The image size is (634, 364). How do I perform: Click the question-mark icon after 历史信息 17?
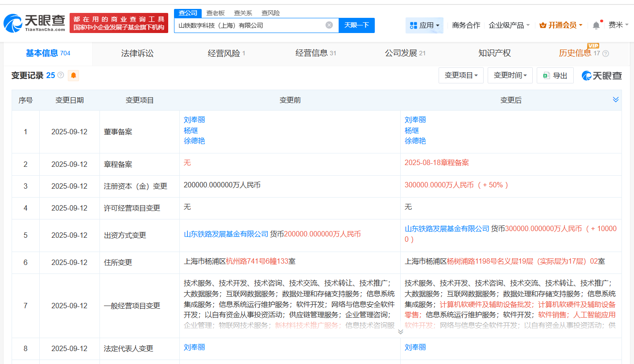(x=605, y=54)
